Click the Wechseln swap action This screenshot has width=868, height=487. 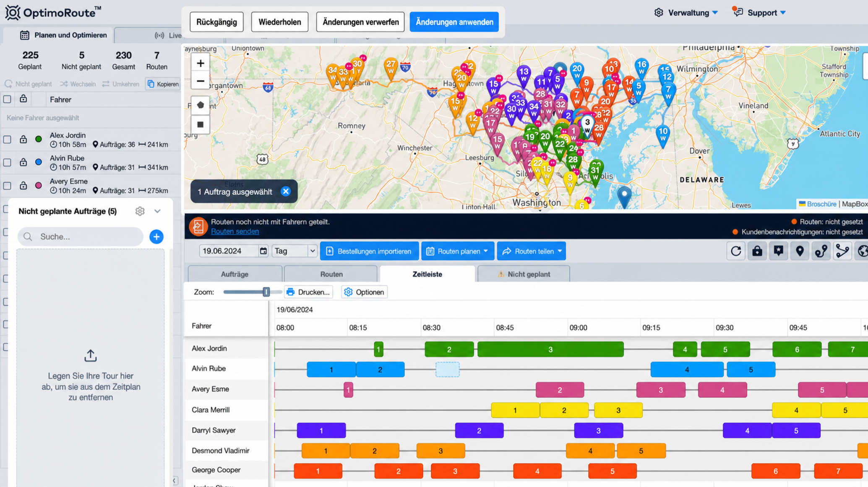78,84
